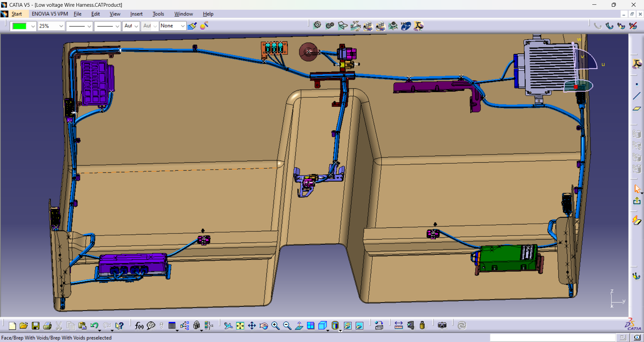Expand the green color dropdown arrow

(33, 26)
